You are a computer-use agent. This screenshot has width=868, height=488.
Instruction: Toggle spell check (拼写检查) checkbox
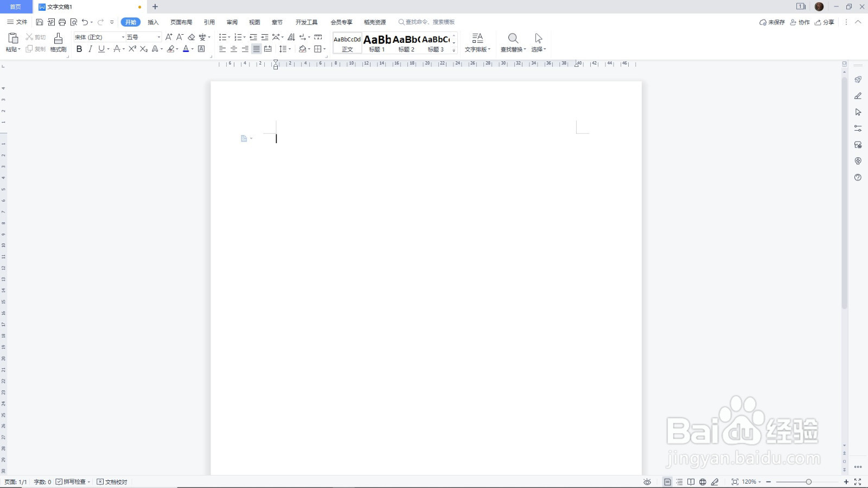click(x=59, y=481)
